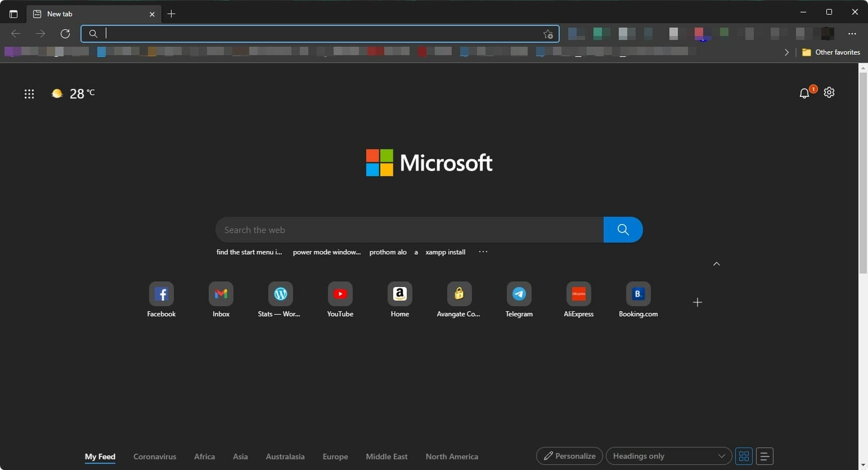Click the browser Forward arrow
Image resolution: width=868 pixels, height=470 pixels.
coord(41,34)
